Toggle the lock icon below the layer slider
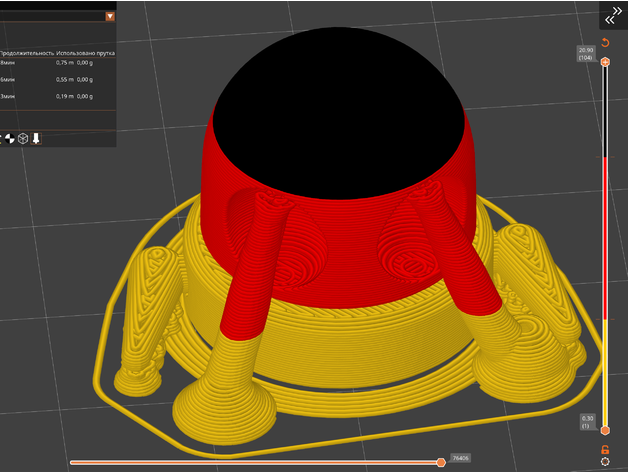The height and width of the screenshot is (472, 628). [605, 449]
